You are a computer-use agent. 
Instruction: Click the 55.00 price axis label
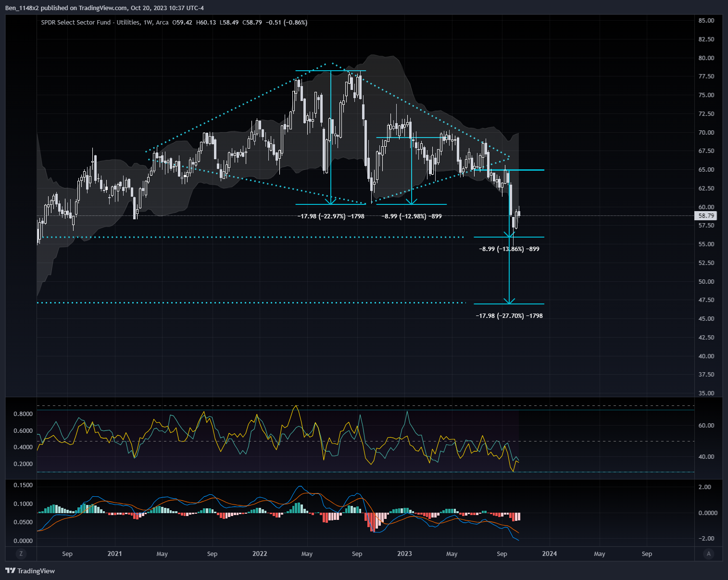tap(706, 244)
